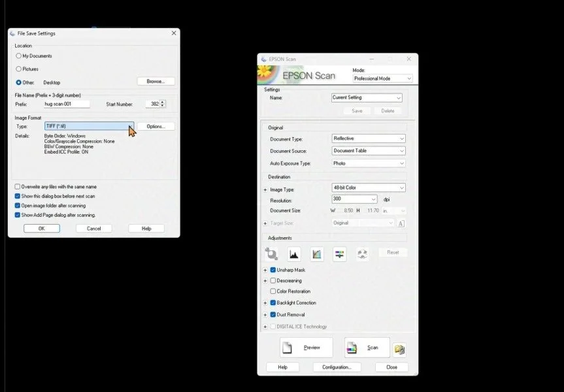
Task: Open the Histogram Adjustment icon
Action: (x=294, y=254)
